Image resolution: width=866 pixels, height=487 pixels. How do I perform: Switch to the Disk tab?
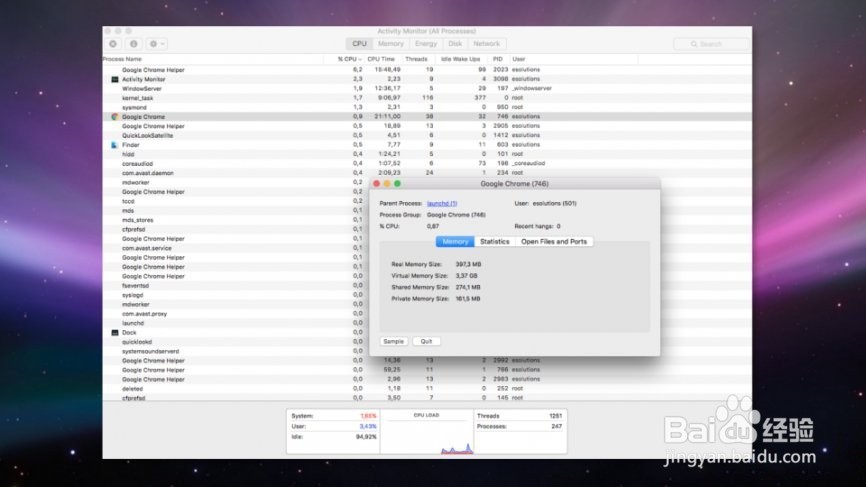pos(455,44)
